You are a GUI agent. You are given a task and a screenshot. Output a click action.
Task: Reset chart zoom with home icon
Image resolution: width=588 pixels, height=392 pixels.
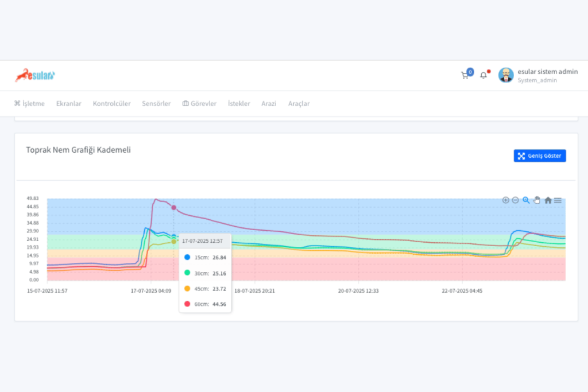(x=548, y=200)
